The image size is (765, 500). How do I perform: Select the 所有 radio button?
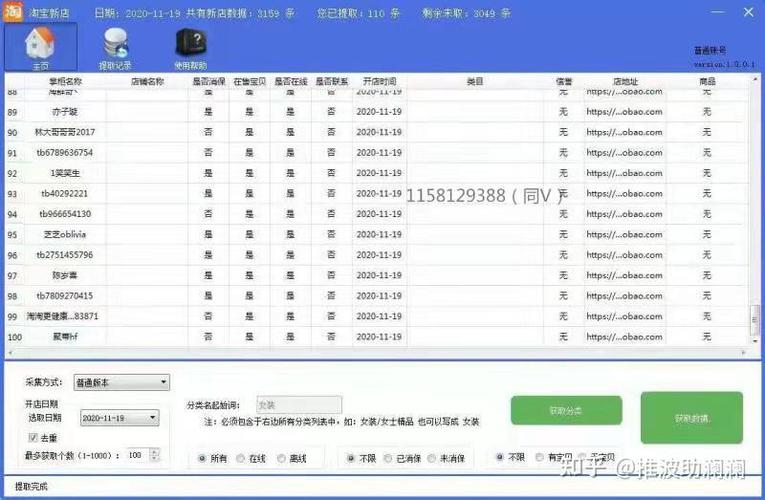coord(202,458)
